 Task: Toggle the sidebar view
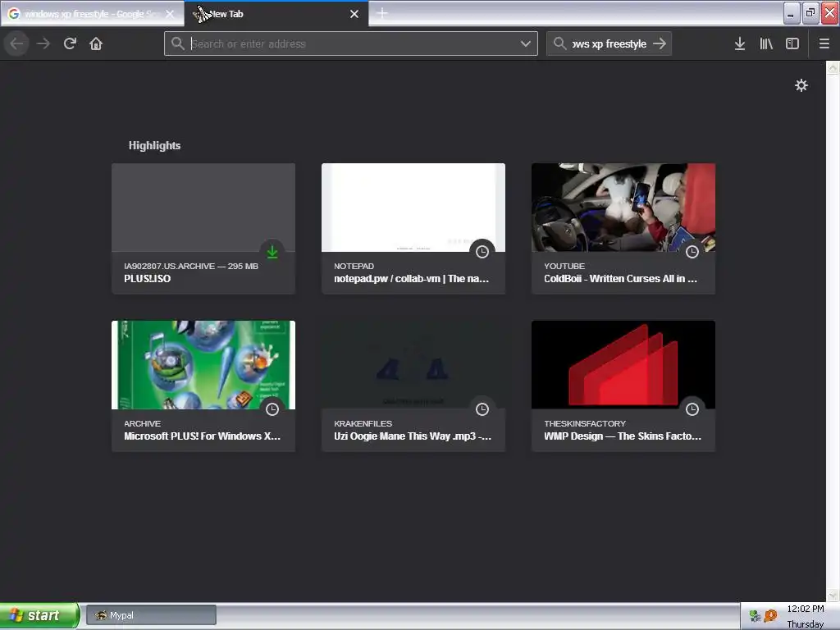click(x=792, y=43)
